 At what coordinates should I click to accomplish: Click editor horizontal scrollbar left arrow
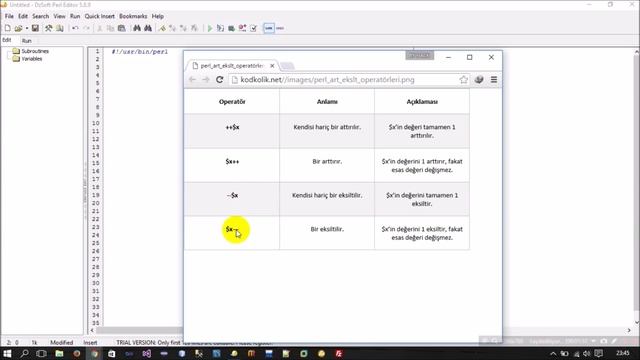92,330
